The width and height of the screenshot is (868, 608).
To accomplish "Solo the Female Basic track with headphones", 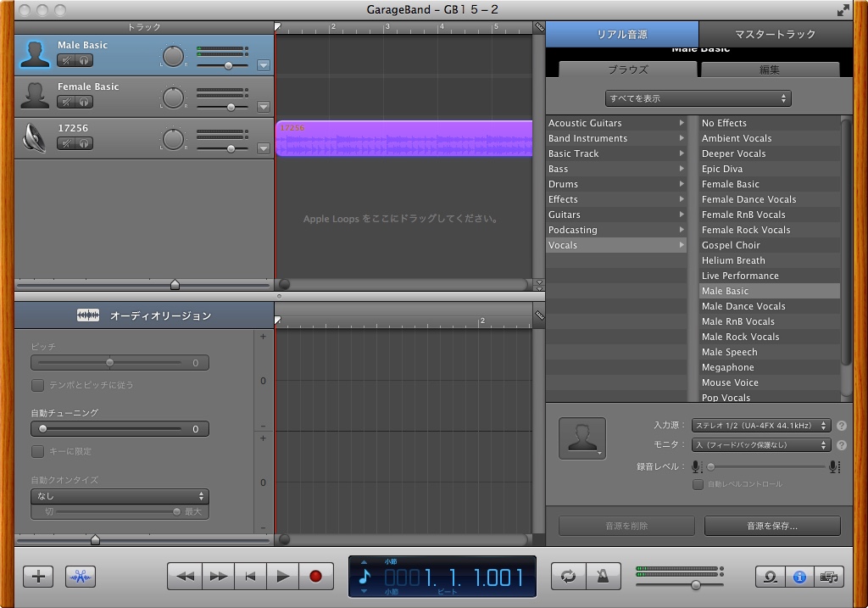I will coord(84,102).
